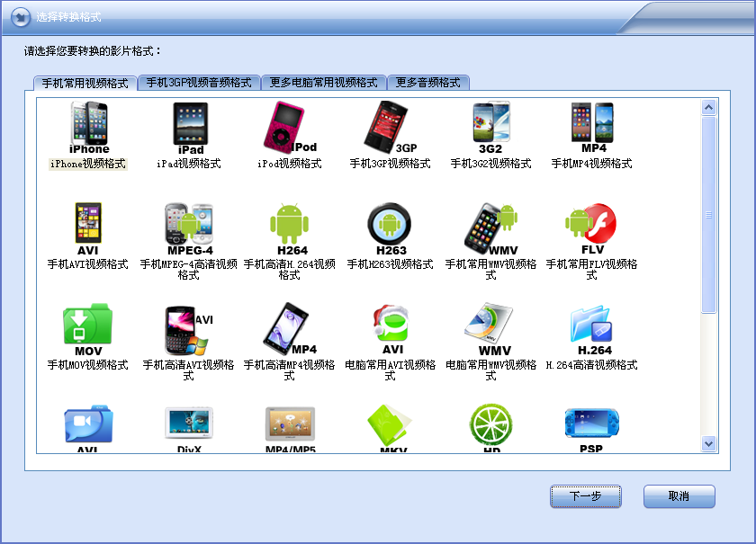
Task: Select the MPEG-4 HD format icon
Action: click(x=190, y=229)
